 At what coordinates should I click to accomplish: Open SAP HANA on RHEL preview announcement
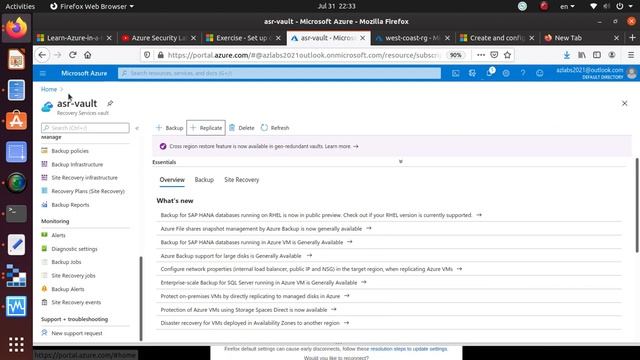pyautogui.click(x=321, y=215)
